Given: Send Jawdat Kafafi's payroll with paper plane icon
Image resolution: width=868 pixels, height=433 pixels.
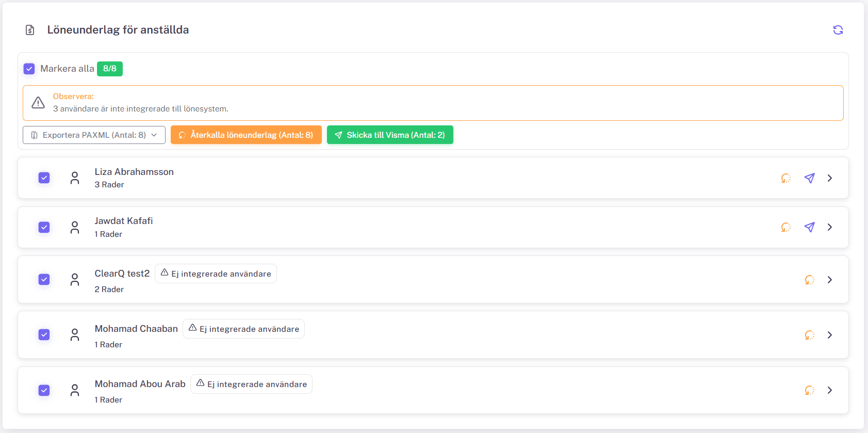Looking at the screenshot, I should click(809, 227).
